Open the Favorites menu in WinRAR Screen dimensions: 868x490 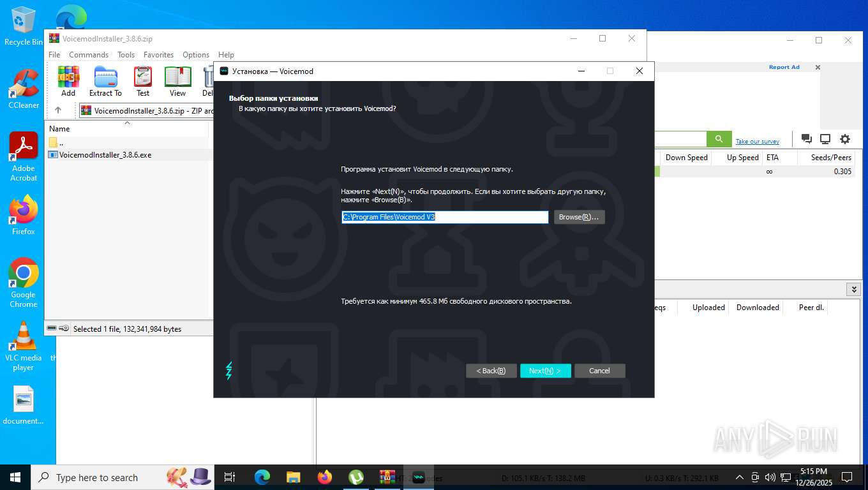click(158, 55)
